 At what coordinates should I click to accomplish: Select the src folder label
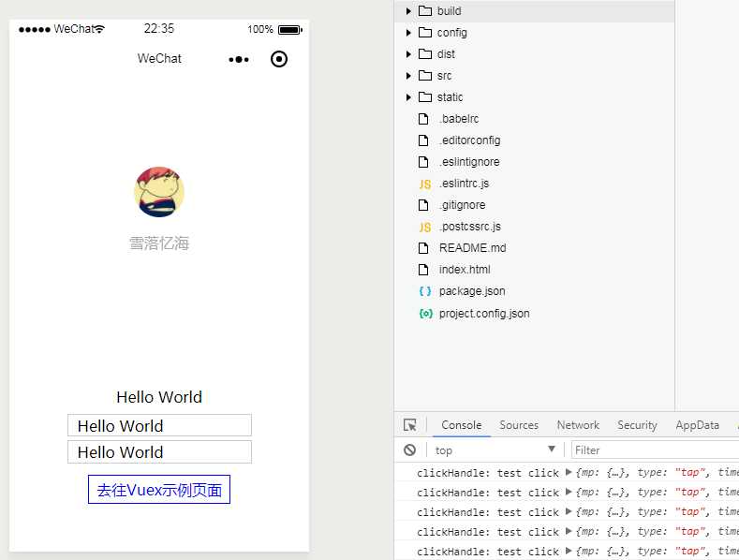444,76
